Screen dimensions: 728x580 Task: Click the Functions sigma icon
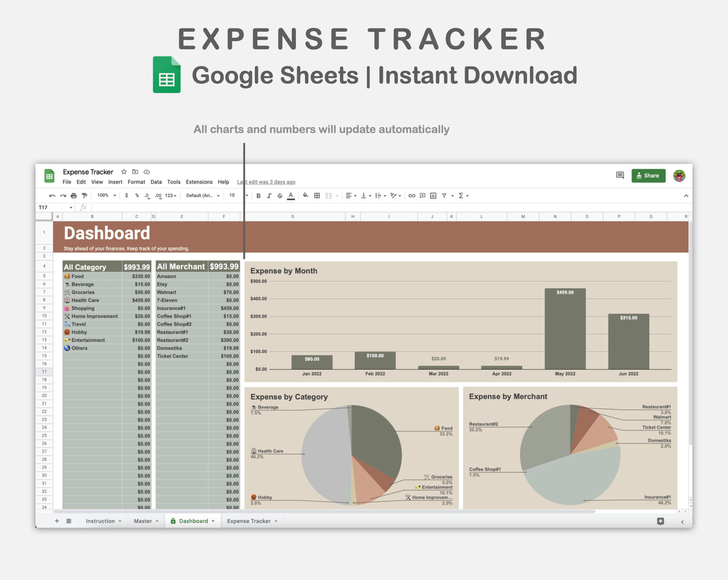pyautogui.click(x=460, y=196)
